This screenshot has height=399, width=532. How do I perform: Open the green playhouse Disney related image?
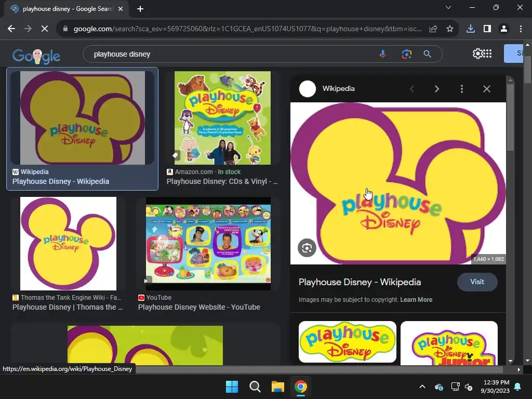pos(348,342)
